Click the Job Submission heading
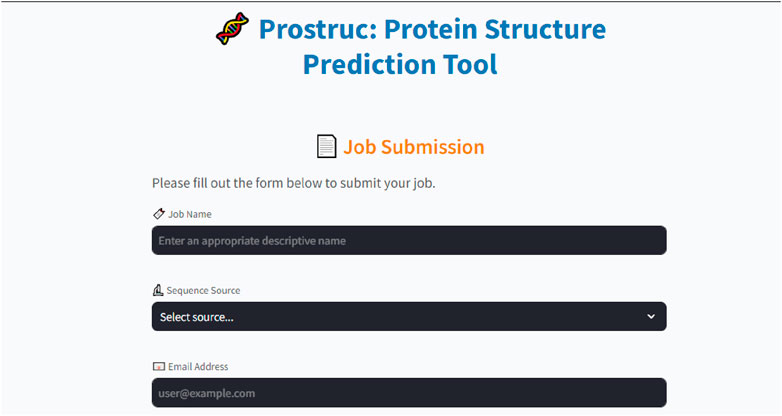The image size is (782, 416). pos(414,147)
